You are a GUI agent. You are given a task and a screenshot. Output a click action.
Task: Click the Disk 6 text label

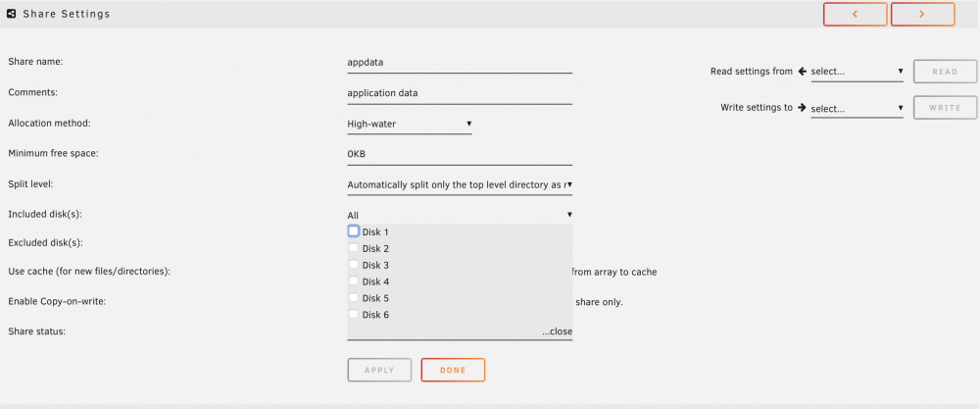[x=375, y=315]
